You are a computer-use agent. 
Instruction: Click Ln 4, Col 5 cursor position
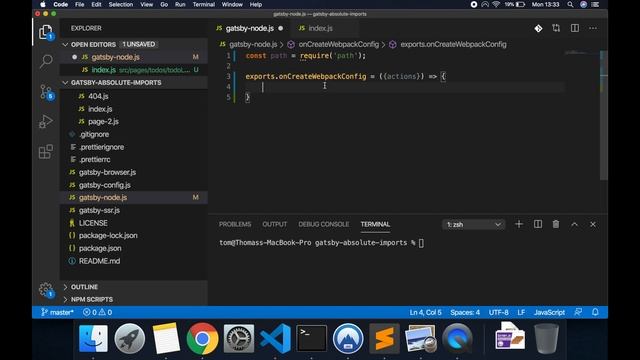pyautogui.click(x=425, y=312)
